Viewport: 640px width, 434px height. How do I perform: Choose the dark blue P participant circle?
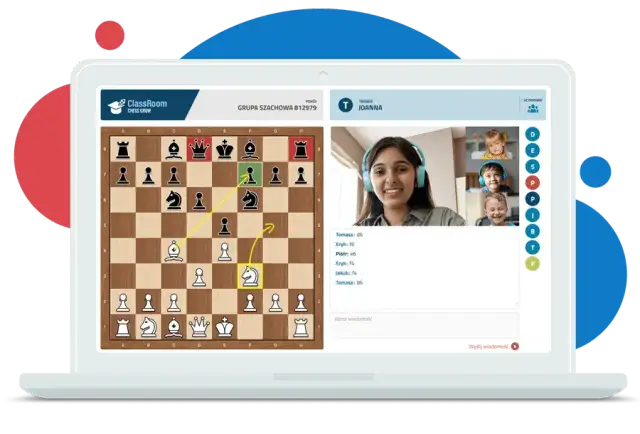[533, 198]
